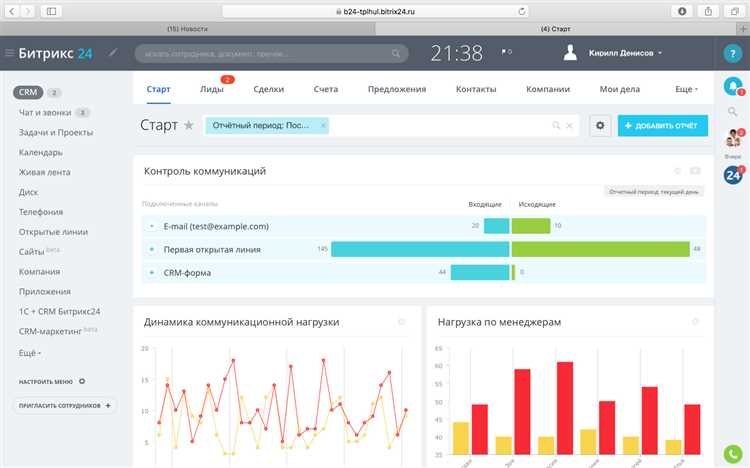Click the Добавить отчёт button
The width and height of the screenshot is (750, 468).
[662, 125]
